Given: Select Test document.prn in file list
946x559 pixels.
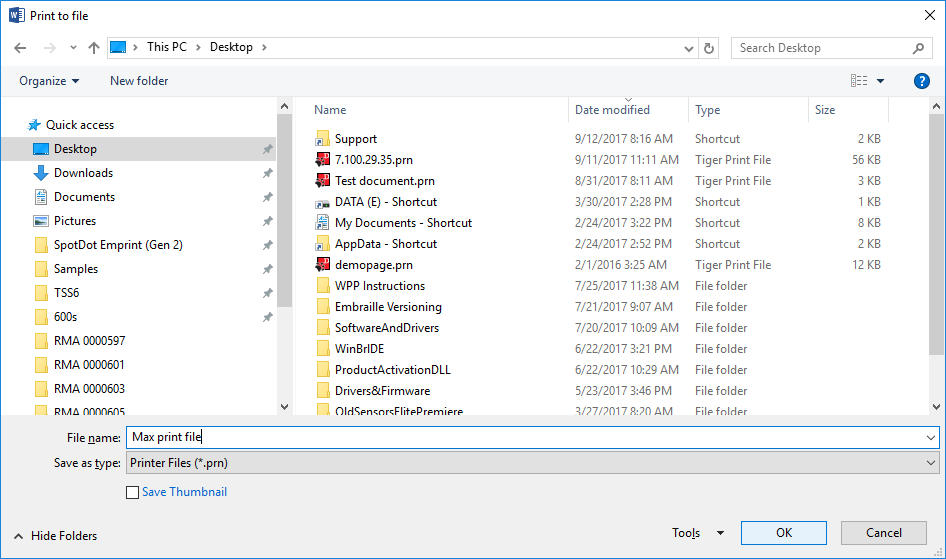Looking at the screenshot, I should point(384,181).
